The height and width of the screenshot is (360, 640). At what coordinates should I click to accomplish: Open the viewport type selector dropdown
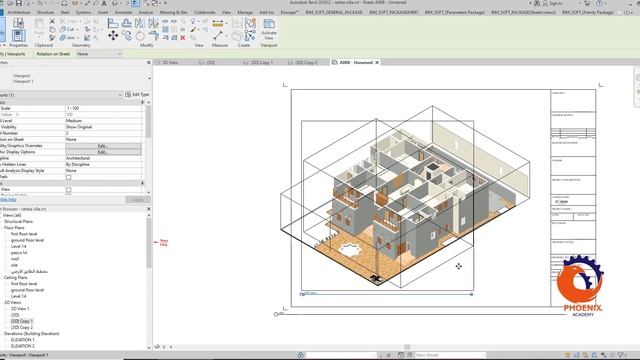point(149,78)
